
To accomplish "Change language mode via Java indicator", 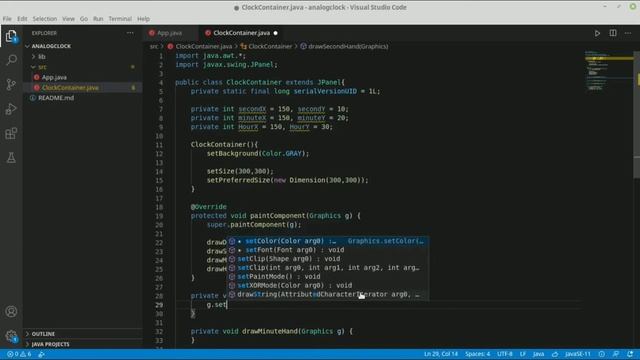I will click(x=538, y=354).
